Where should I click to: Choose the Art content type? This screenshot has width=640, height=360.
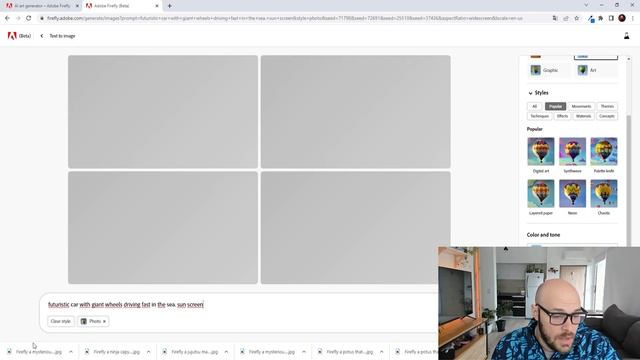click(596, 70)
